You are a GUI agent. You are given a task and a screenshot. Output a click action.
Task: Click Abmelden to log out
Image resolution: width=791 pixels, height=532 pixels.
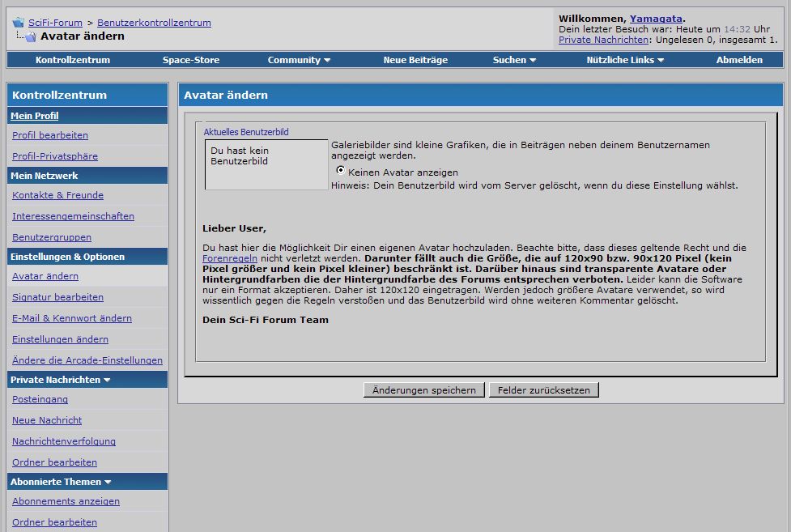pos(739,60)
